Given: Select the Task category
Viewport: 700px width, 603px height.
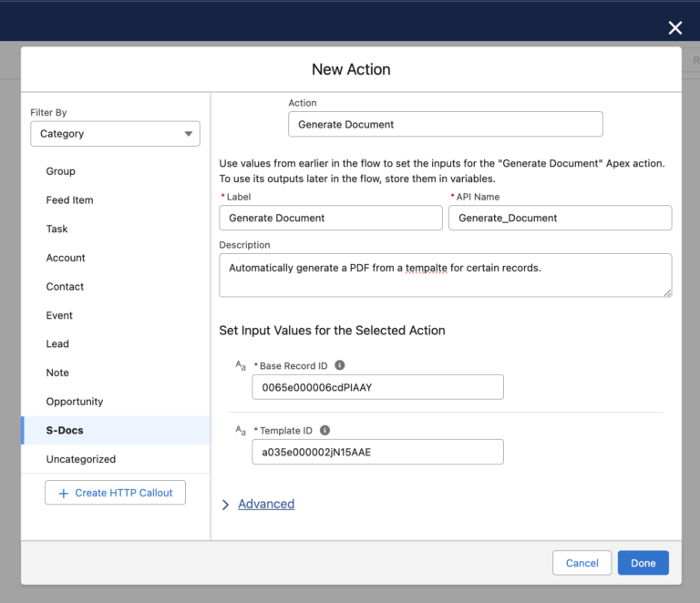Looking at the screenshot, I should click(116, 229).
